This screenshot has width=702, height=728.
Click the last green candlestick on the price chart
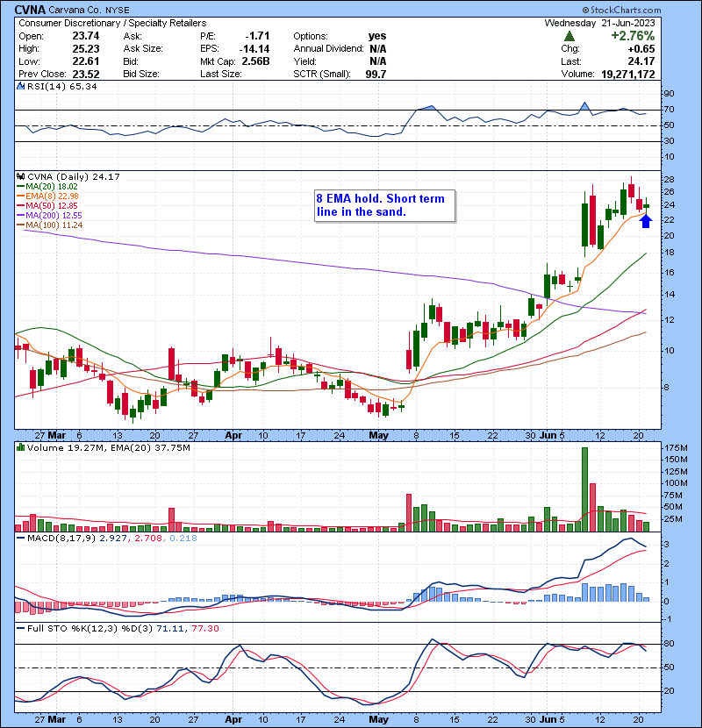646,205
